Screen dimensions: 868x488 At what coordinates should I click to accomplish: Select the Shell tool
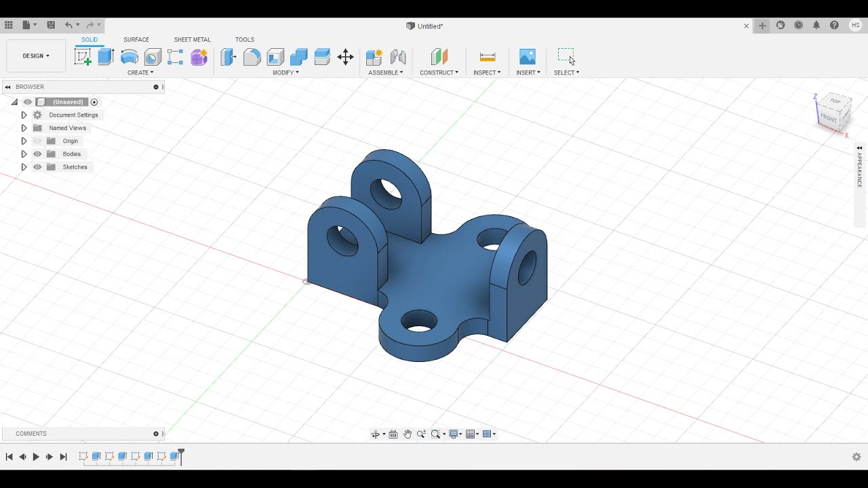coord(275,57)
